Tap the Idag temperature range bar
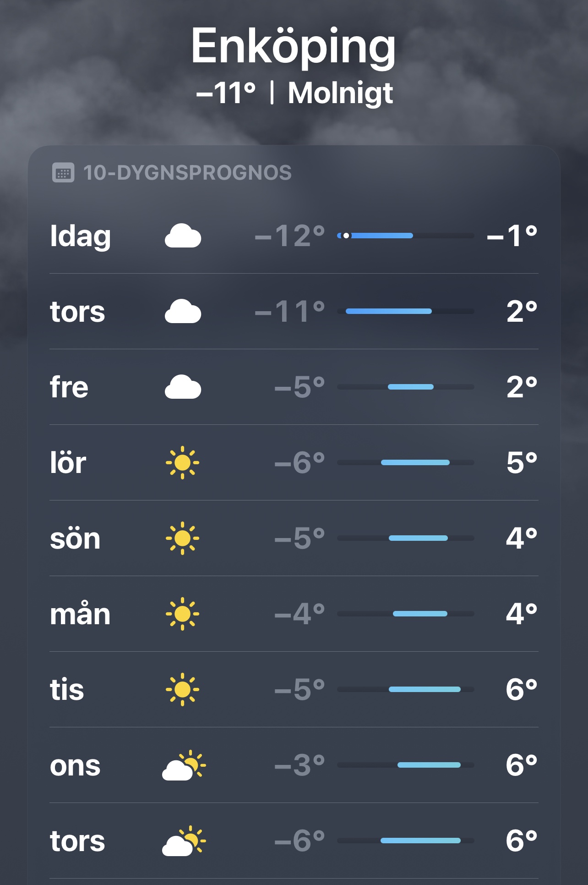Image resolution: width=588 pixels, height=885 pixels. (405, 236)
